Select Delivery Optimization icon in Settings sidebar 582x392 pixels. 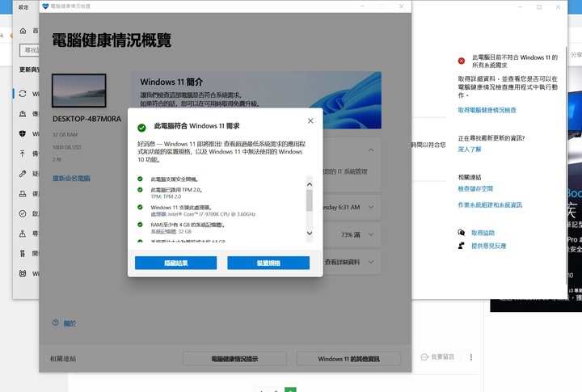click(x=23, y=114)
